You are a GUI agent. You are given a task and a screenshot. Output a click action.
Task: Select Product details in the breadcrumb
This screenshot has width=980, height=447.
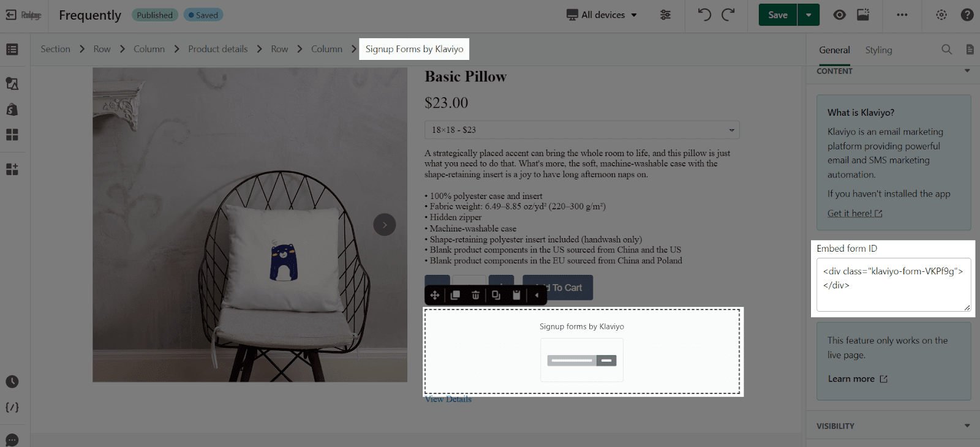(218, 49)
